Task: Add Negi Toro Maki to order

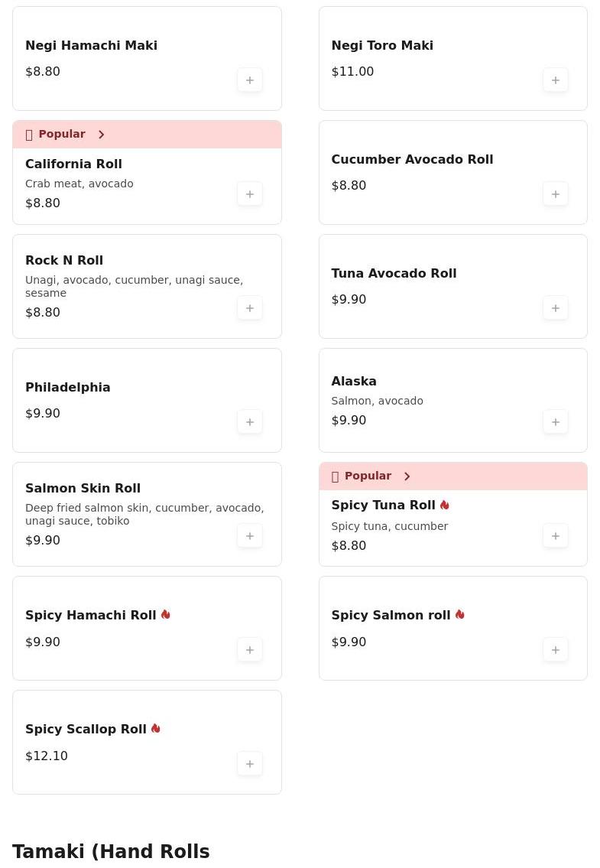Action: coord(556,80)
